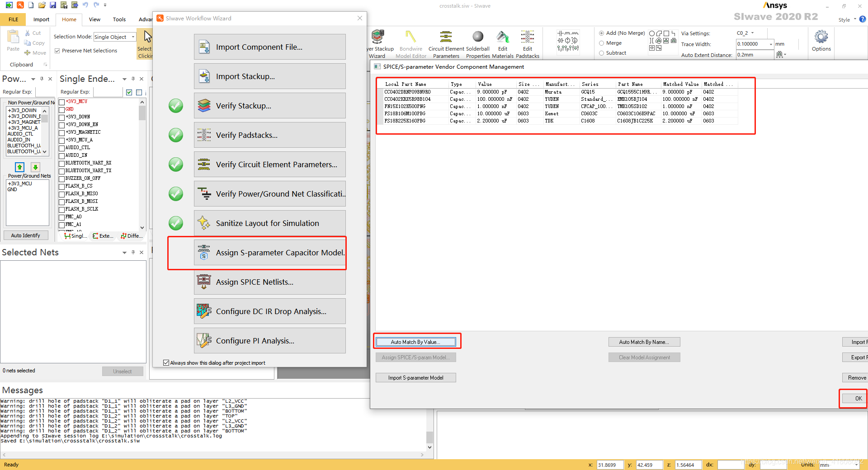The image size is (868, 470).
Task: Toggle Preserve Net Selections checkbox
Action: pos(57,51)
